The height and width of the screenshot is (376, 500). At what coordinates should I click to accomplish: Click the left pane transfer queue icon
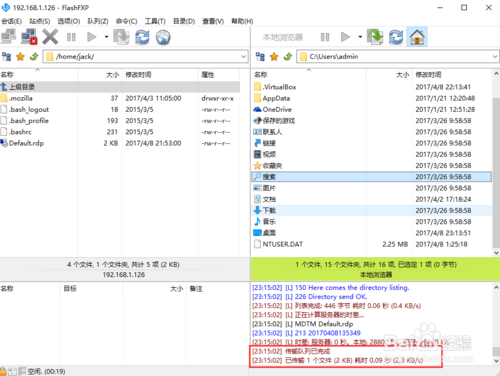coord(121,37)
